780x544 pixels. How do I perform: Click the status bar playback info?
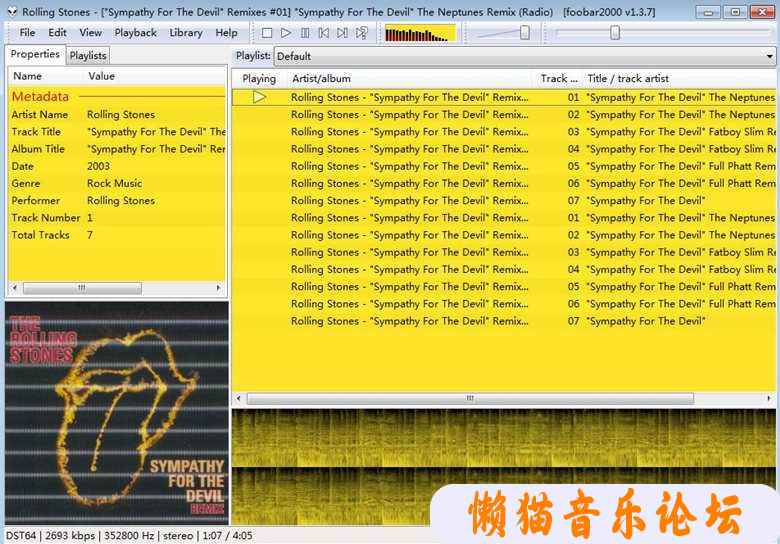click(129, 536)
